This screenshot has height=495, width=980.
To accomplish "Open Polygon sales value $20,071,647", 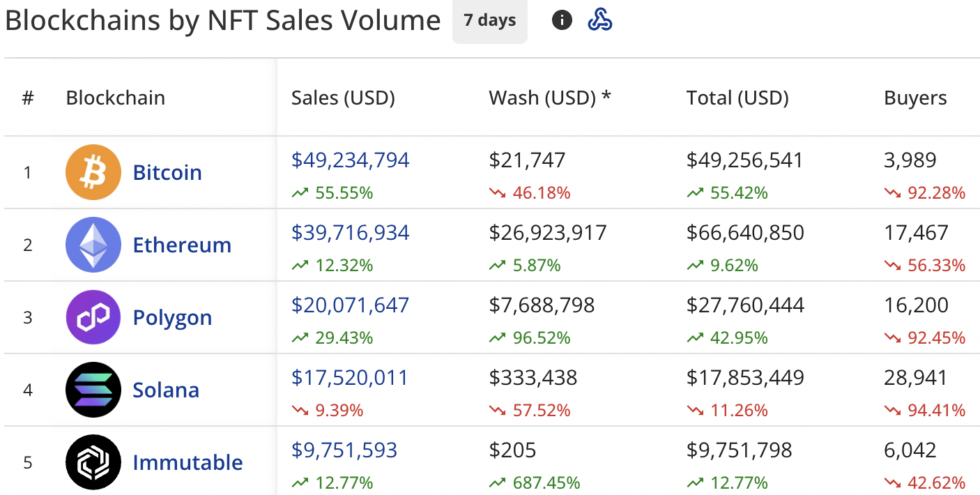I will coord(351,305).
